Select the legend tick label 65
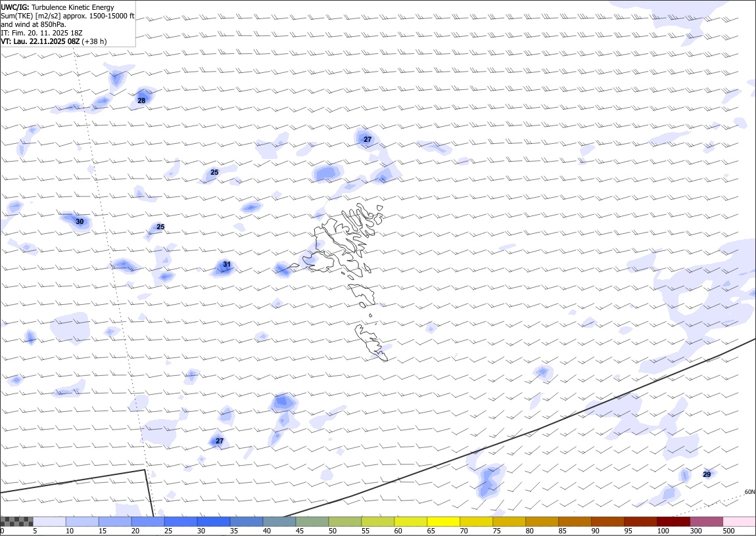The height and width of the screenshot is (536, 756). (431, 531)
